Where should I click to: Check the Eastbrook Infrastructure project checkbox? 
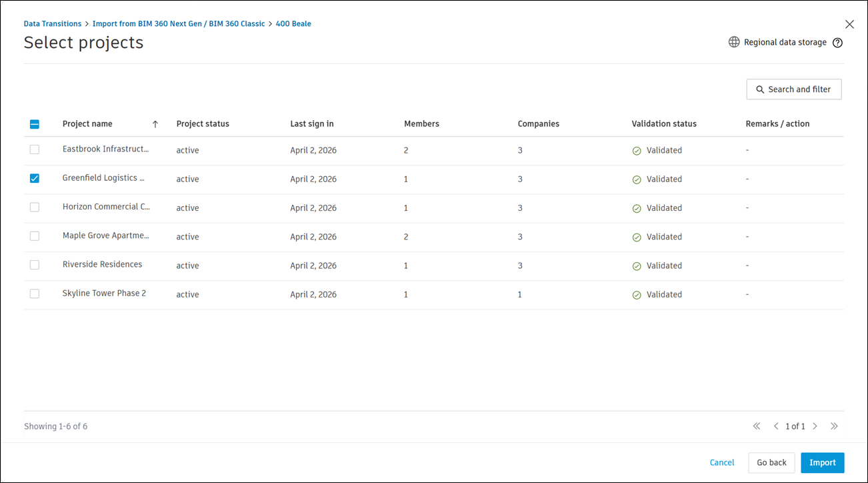coord(35,149)
